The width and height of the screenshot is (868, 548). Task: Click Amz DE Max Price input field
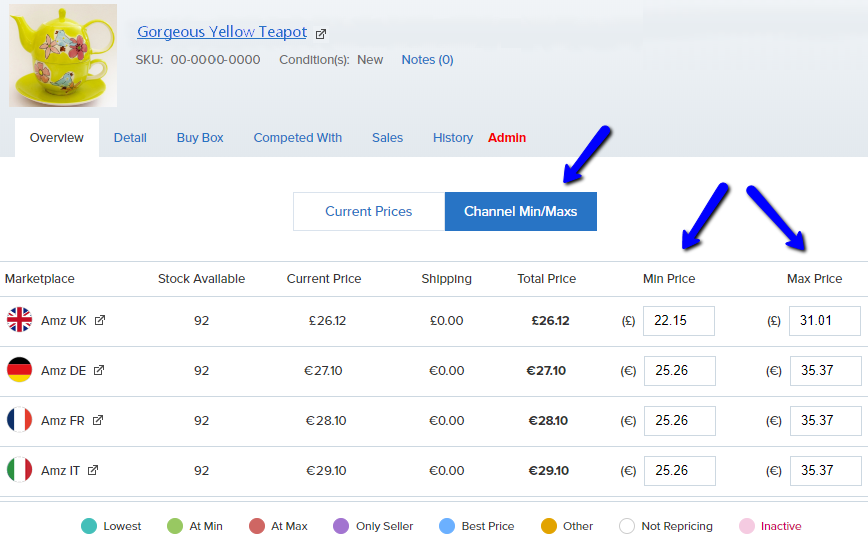coord(825,371)
